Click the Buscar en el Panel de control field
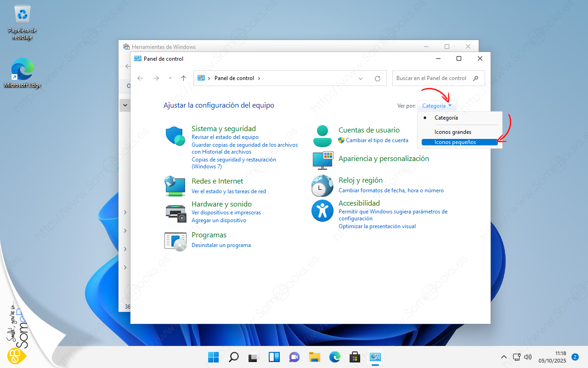Screen dimensions: 588x368 click(432, 78)
